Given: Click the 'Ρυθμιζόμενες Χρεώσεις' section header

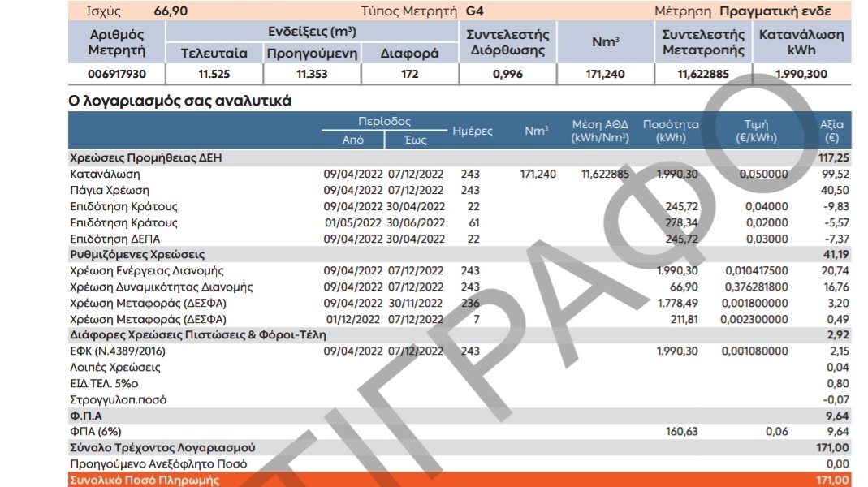Looking at the screenshot, I should click(x=137, y=255).
